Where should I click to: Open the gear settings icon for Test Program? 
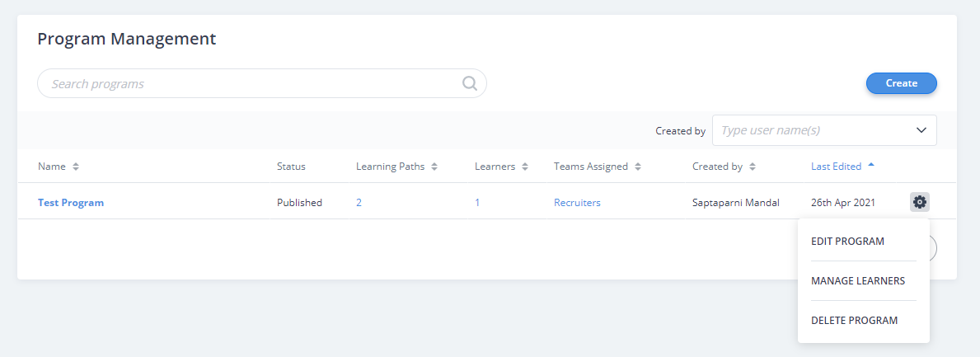click(919, 202)
